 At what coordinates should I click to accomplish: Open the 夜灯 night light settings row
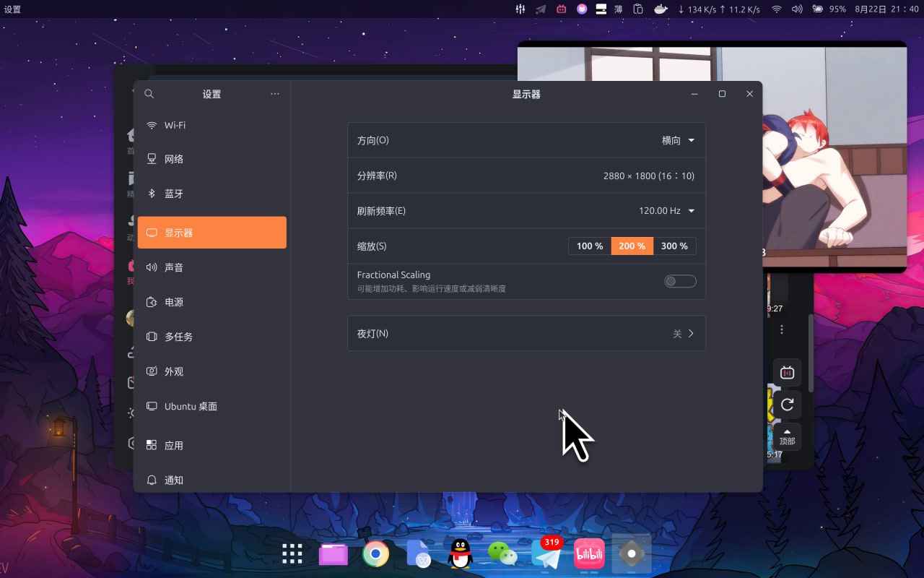tap(526, 334)
